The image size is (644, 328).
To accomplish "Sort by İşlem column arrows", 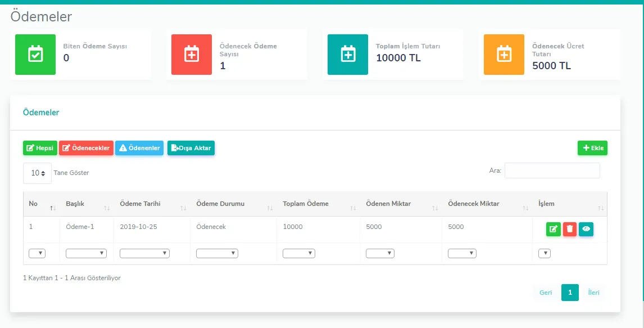I will point(601,208).
